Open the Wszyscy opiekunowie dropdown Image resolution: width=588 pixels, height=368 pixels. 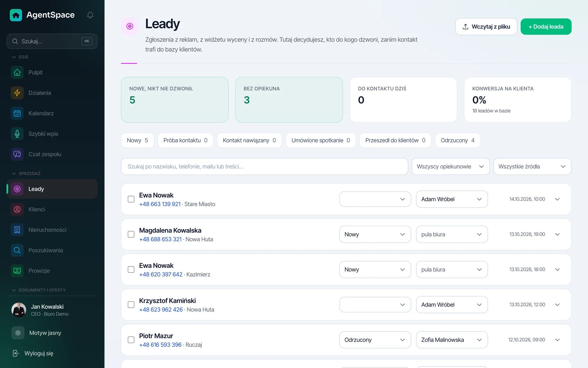[x=451, y=167]
